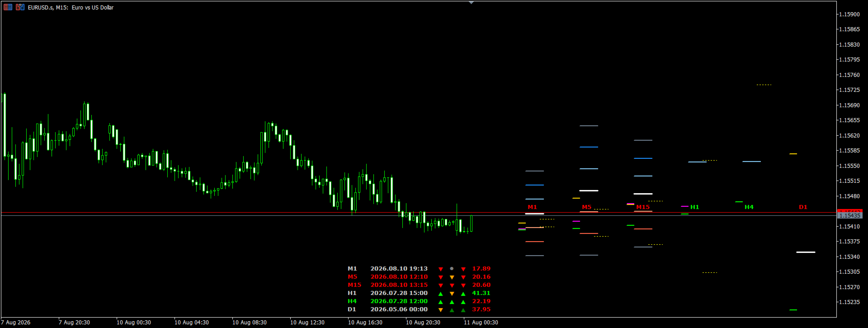Click the 1.15620 price scale label

[x=849, y=136]
